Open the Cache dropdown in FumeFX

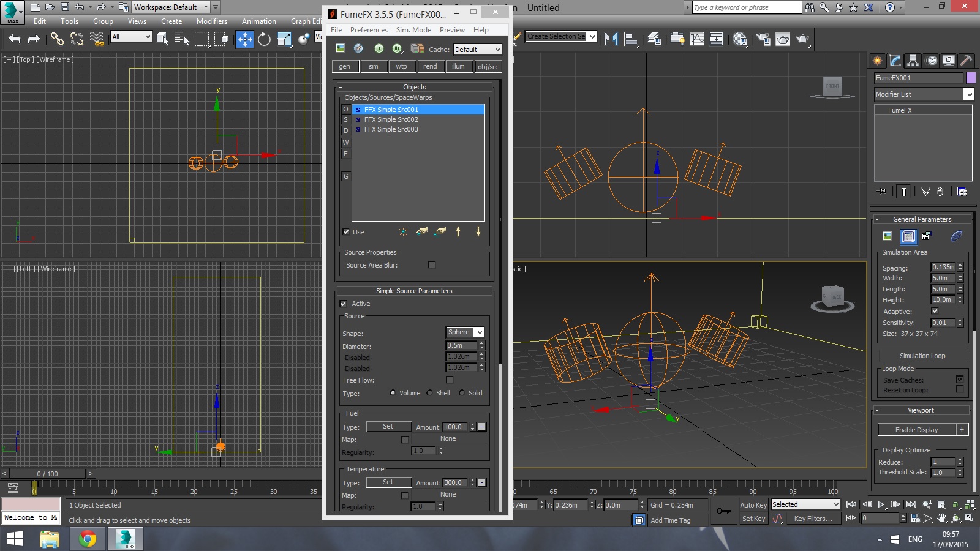click(478, 50)
